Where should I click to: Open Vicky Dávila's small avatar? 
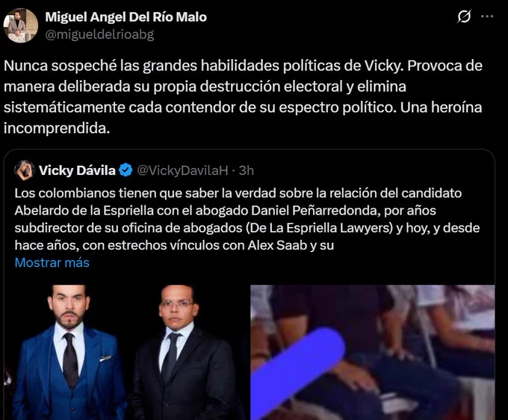pyautogui.click(x=25, y=170)
